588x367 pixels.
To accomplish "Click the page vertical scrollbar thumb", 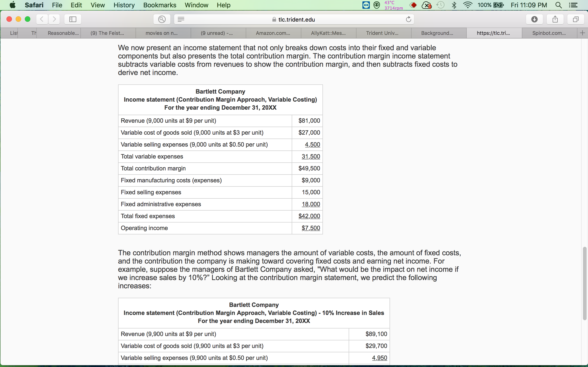I will [x=585, y=284].
